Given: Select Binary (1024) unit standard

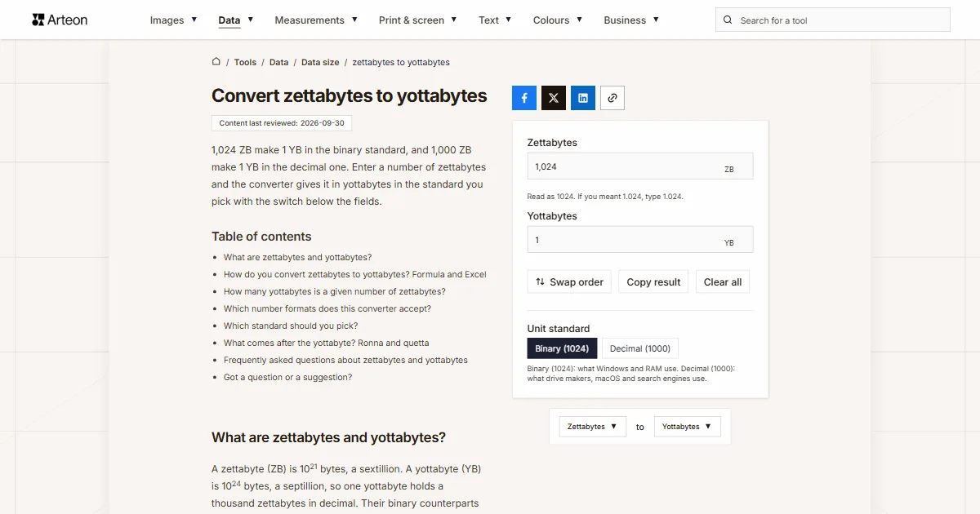Looking at the screenshot, I should [x=562, y=348].
